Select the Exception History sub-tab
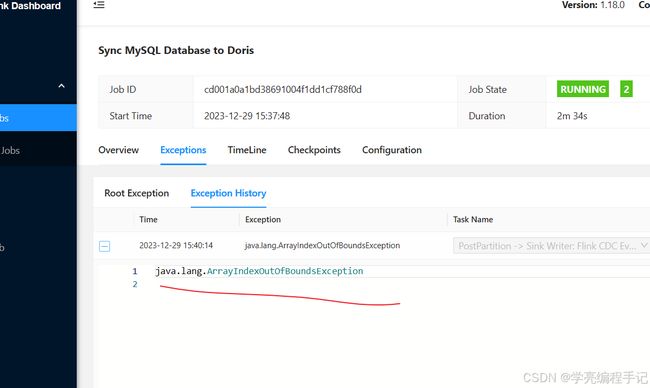Screen dimensions: 650x388 click(228, 193)
